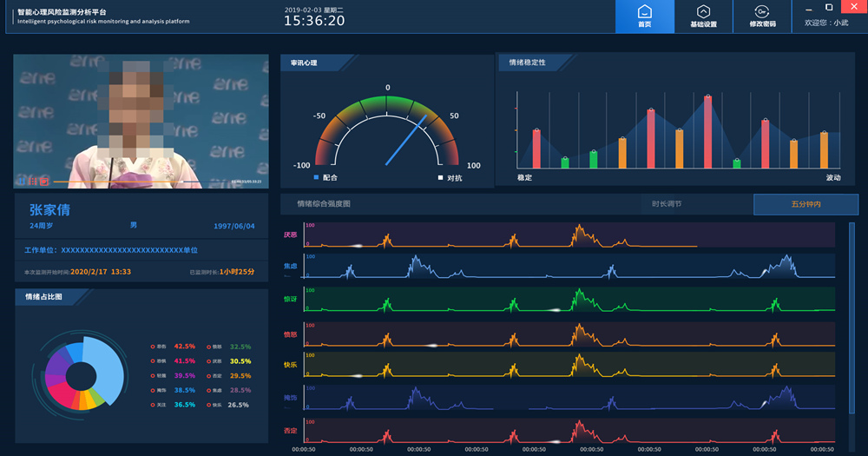Click the 稳定 axis label
868x456 pixels.
click(525, 178)
